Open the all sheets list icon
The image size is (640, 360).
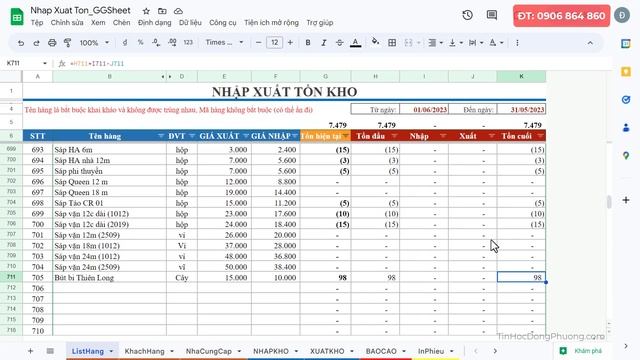click(x=50, y=351)
